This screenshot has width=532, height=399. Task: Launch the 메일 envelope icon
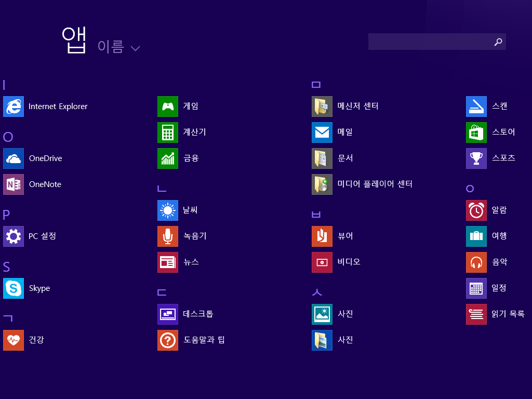(322, 132)
